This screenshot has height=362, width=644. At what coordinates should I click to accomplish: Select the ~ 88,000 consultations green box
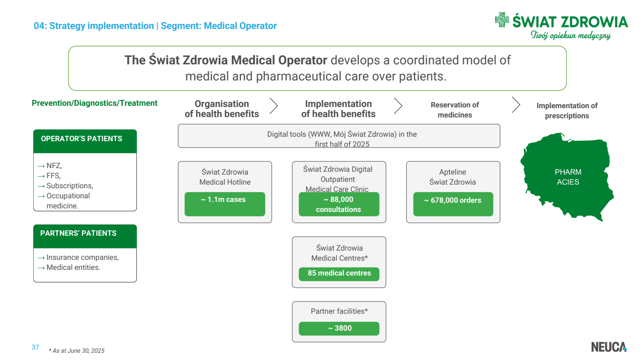(339, 204)
